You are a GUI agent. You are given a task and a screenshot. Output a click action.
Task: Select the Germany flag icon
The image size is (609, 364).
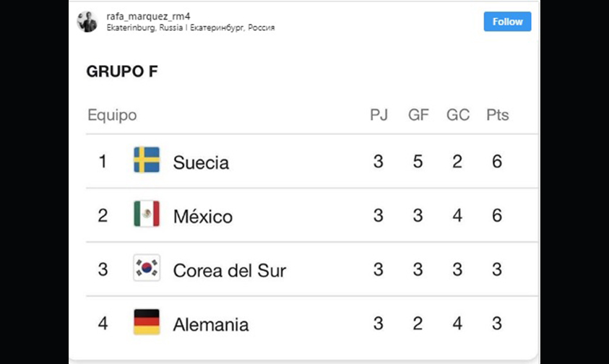[147, 321]
